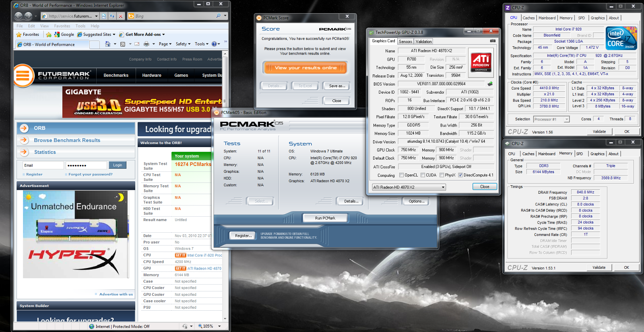Expand the Suggested Sites dropdown
This screenshot has height=332, width=644.
coord(114,35)
